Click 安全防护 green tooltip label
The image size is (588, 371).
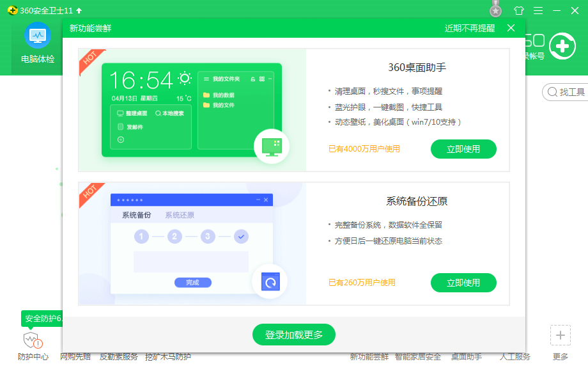[x=42, y=319]
